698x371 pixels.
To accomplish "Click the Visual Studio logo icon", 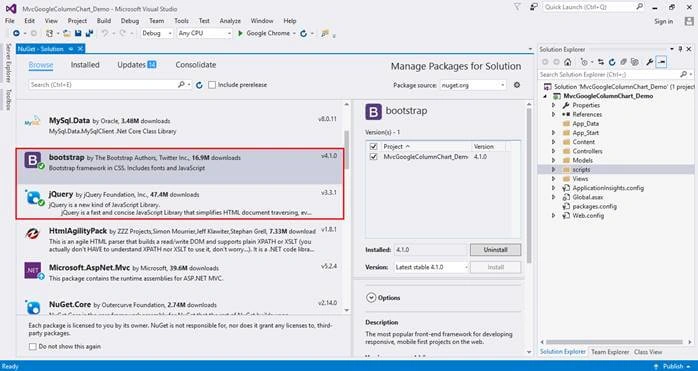I will [x=11, y=8].
